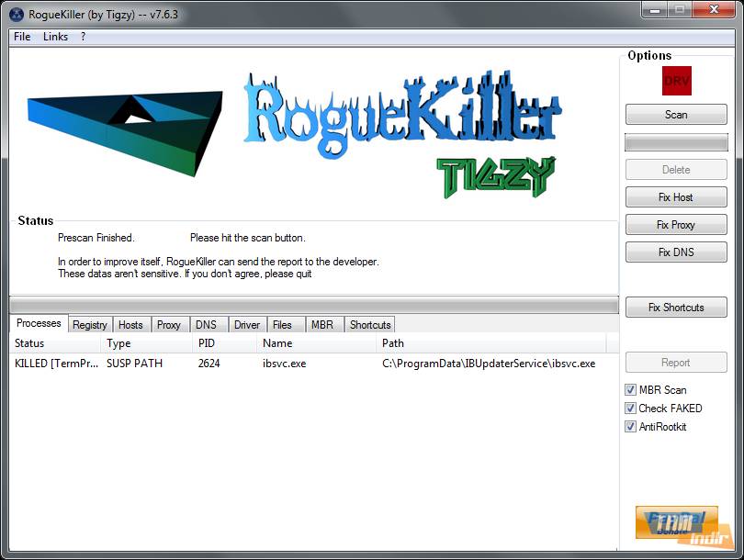This screenshot has height=560, width=744.
Task: Toggle the MBR Scan checkbox
Action: click(630, 390)
